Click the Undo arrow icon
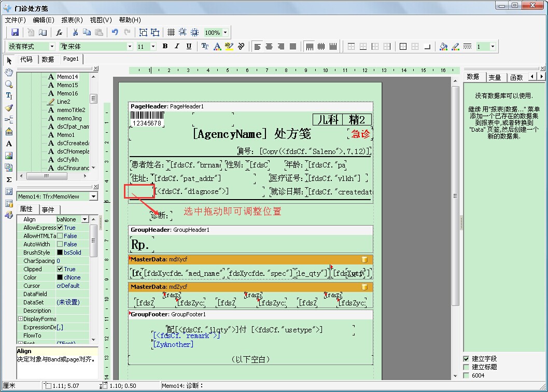Image resolution: width=548 pixels, height=392 pixels. [x=115, y=33]
